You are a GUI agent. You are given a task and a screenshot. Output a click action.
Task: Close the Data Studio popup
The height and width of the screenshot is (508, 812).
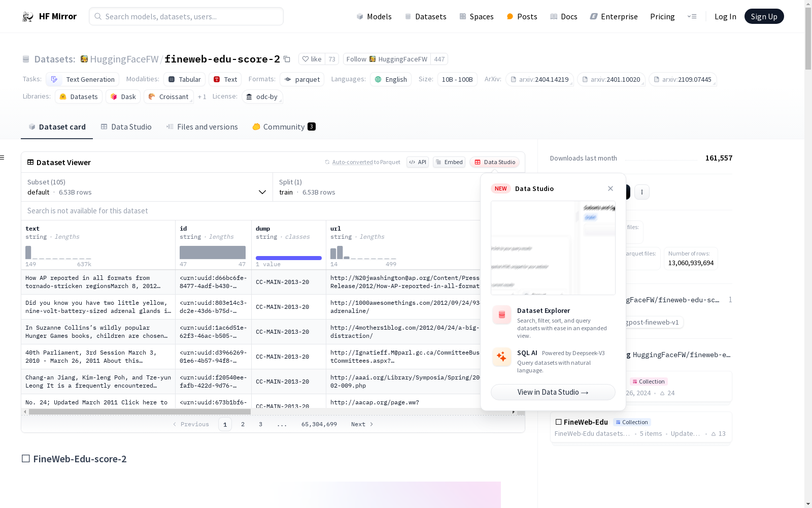pos(611,188)
